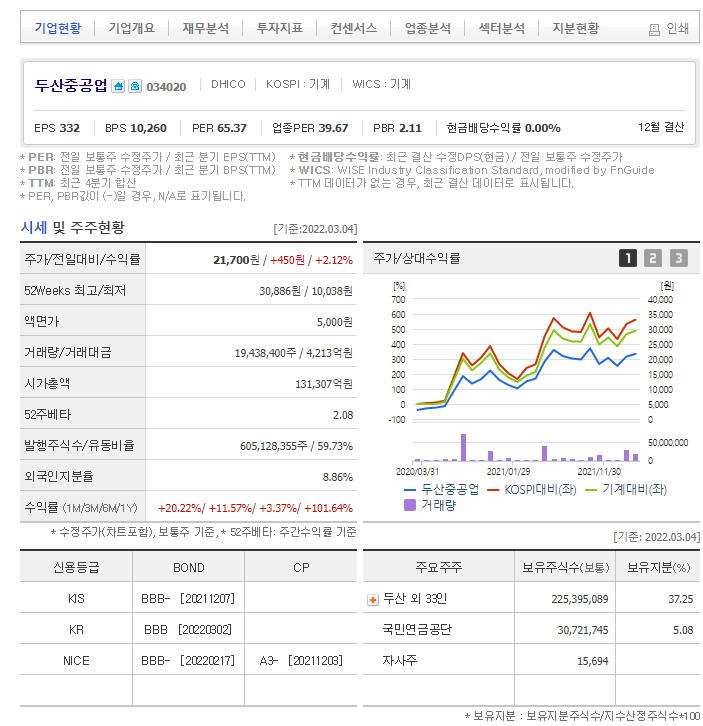Click the 외국인지분율 value 8.86%
This screenshot has height=726, width=703.
[338, 477]
